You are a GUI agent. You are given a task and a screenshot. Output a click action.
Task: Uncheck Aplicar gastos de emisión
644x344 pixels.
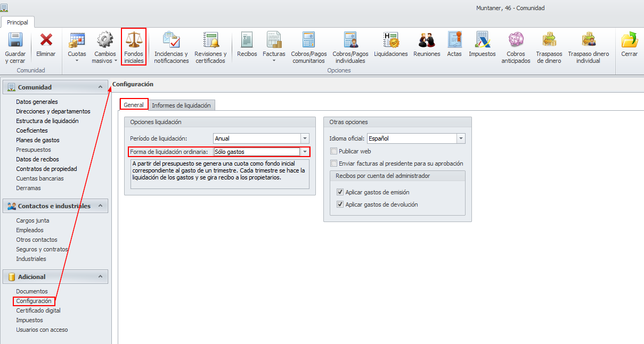pos(340,192)
